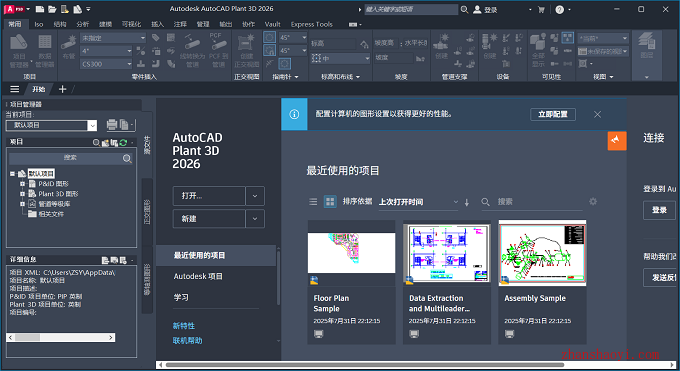
Task: Select the Express Tools ribbon tab
Action: (x=311, y=24)
